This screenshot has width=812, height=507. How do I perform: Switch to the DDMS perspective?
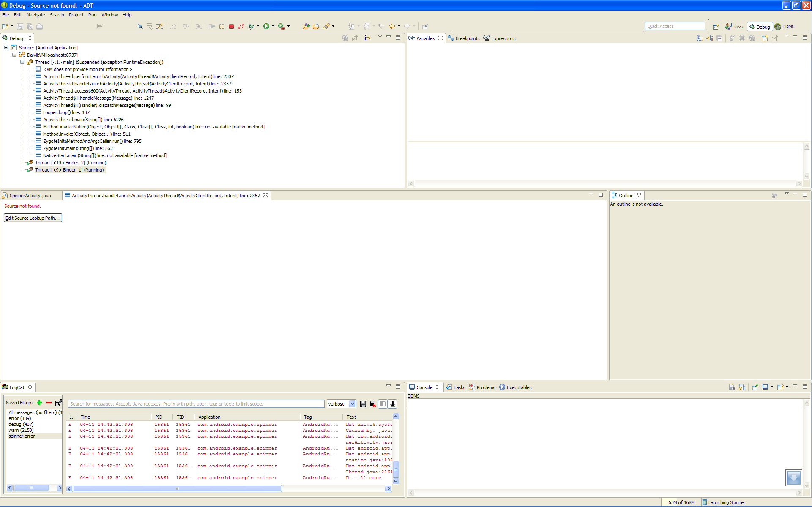[785, 27]
